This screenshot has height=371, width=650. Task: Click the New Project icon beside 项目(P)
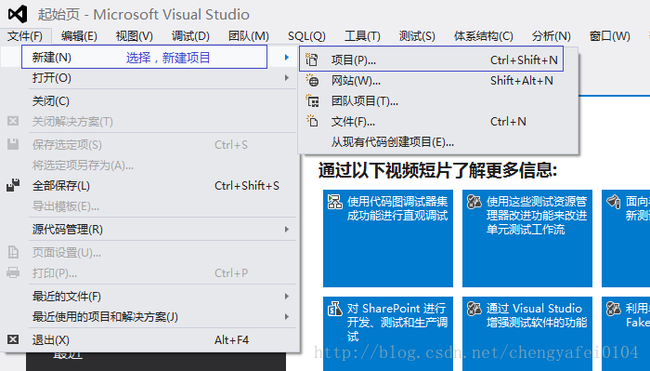click(312, 60)
